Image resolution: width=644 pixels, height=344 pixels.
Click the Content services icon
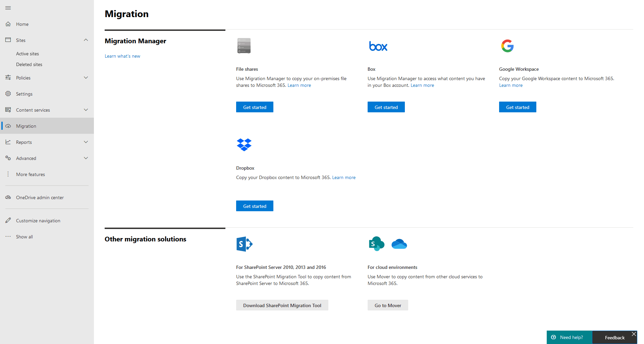pos(8,110)
